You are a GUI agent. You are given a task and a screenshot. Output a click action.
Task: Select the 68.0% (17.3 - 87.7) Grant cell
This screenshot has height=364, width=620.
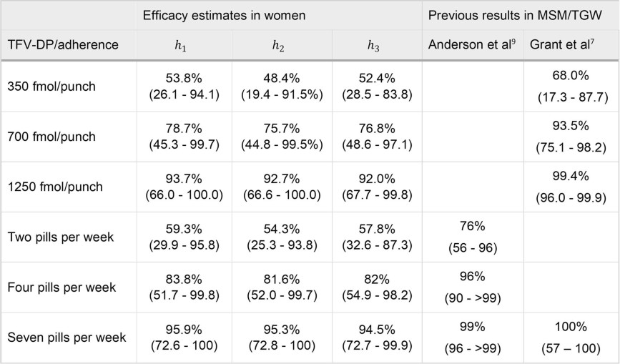point(570,86)
